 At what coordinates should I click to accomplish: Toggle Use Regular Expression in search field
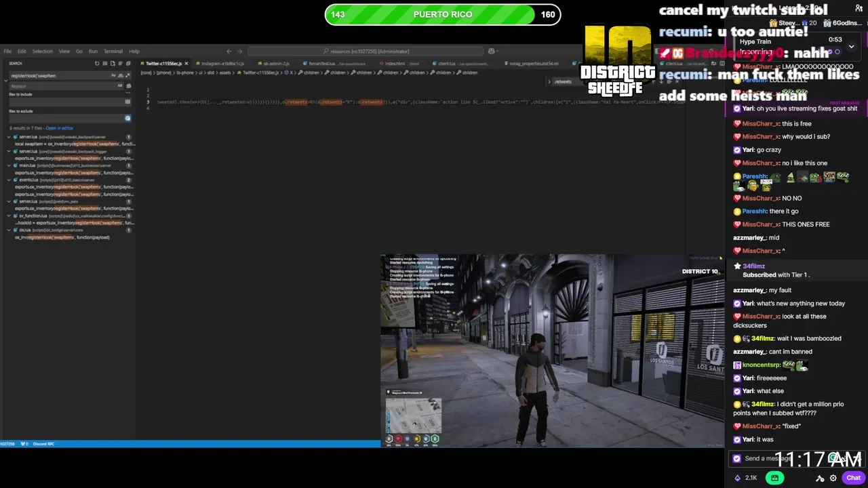pos(127,75)
